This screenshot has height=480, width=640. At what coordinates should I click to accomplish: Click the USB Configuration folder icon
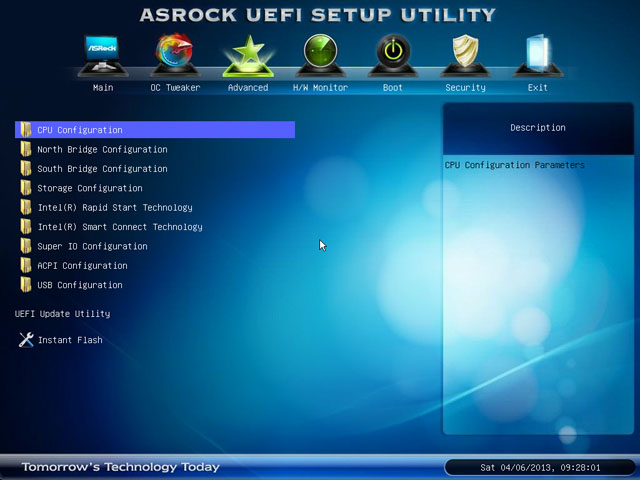[26, 284]
